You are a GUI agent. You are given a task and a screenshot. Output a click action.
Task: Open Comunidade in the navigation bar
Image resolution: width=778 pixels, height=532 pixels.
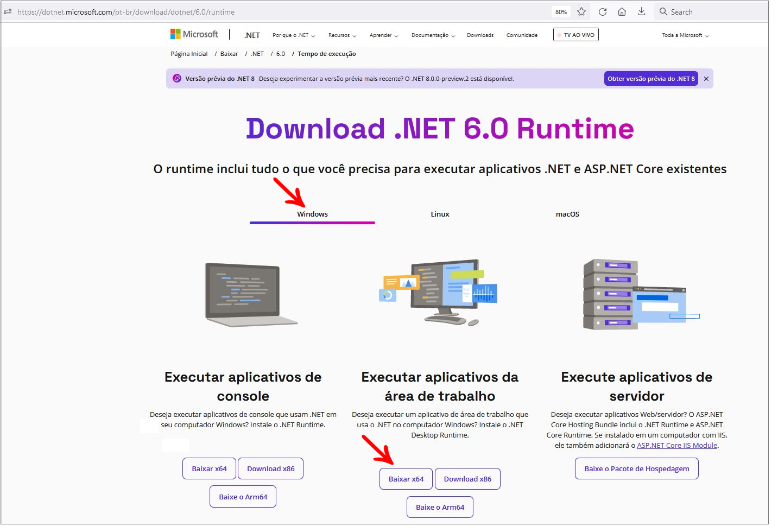coord(522,35)
